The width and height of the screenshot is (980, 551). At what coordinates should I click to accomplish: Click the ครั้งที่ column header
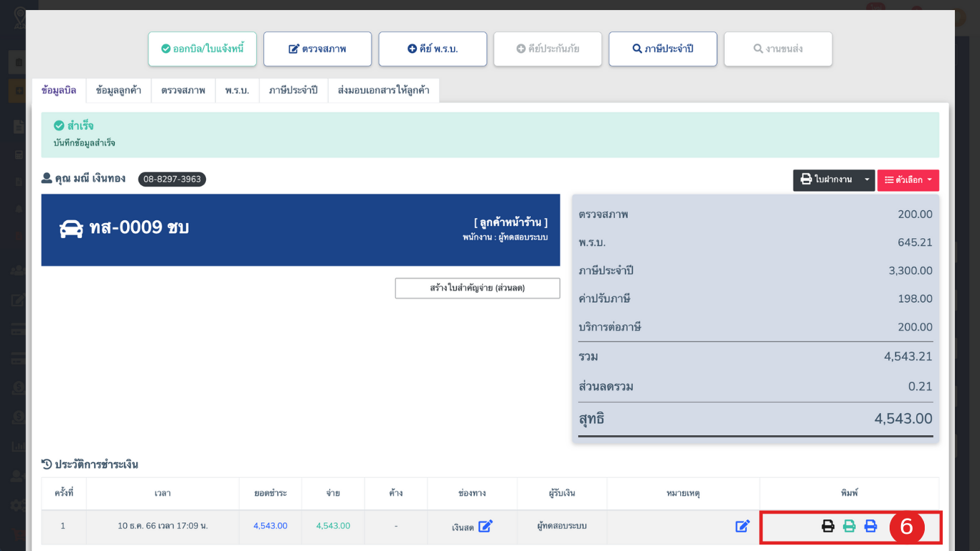(63, 494)
